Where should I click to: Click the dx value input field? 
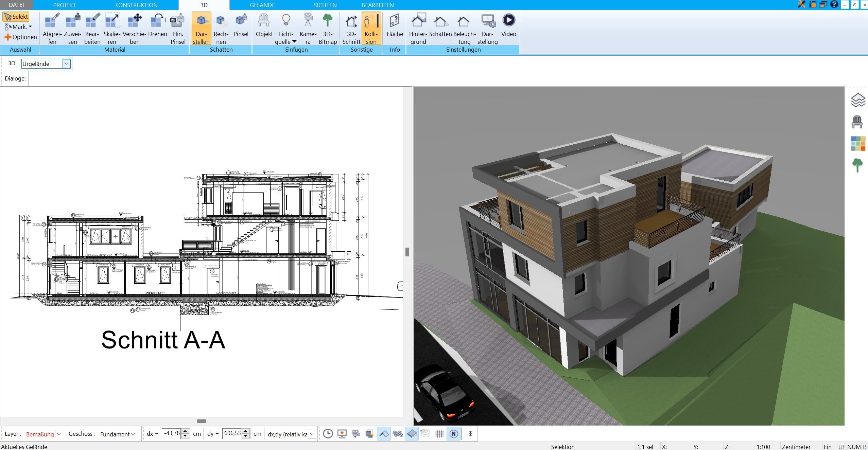(172, 433)
